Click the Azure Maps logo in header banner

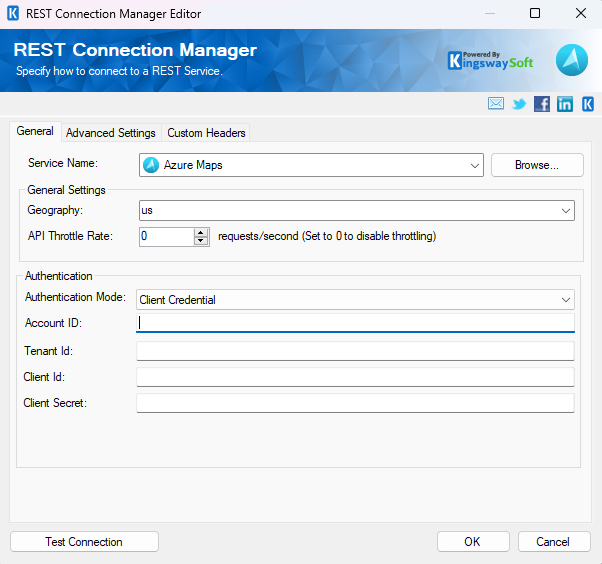click(572, 60)
